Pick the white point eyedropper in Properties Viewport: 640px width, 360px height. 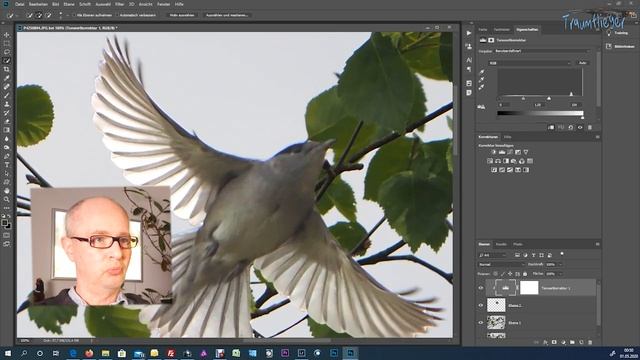482,87
